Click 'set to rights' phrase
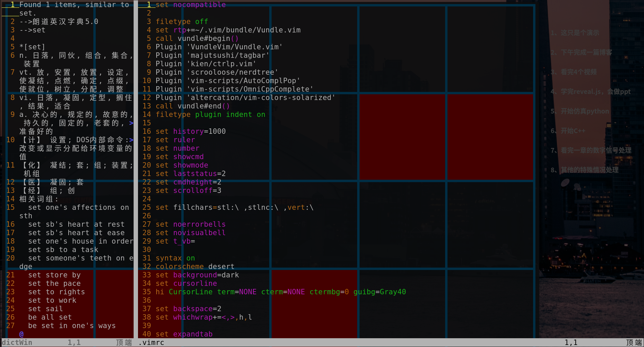644x347 pixels. 56,292
